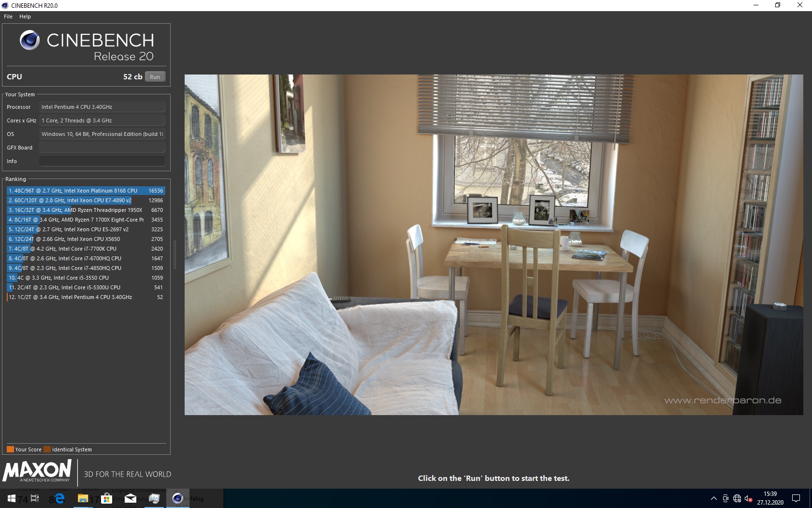The height and width of the screenshot is (508, 812).
Task: Click the Meet Now tray icon
Action: tap(725, 498)
